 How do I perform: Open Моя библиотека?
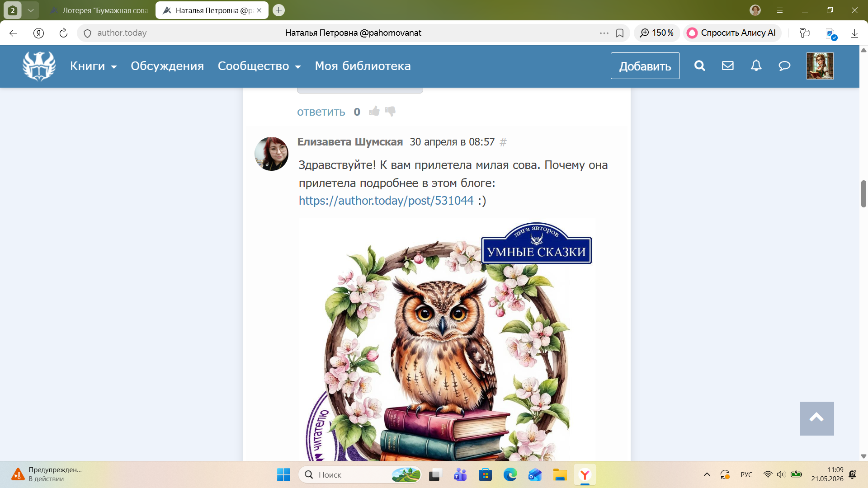363,66
